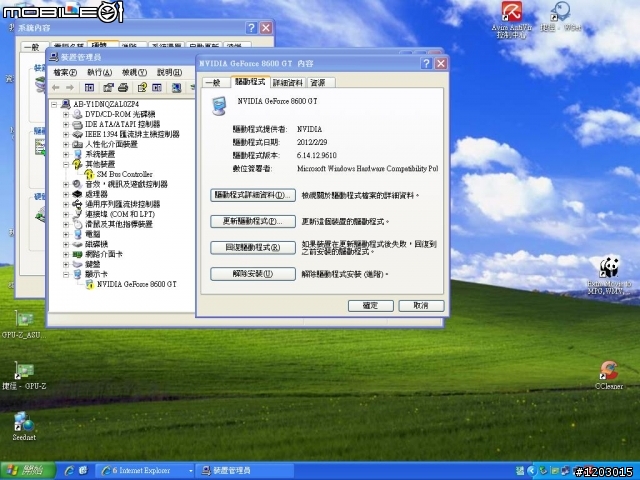Click the 裝置管理員 taskbar button

(x=244, y=471)
